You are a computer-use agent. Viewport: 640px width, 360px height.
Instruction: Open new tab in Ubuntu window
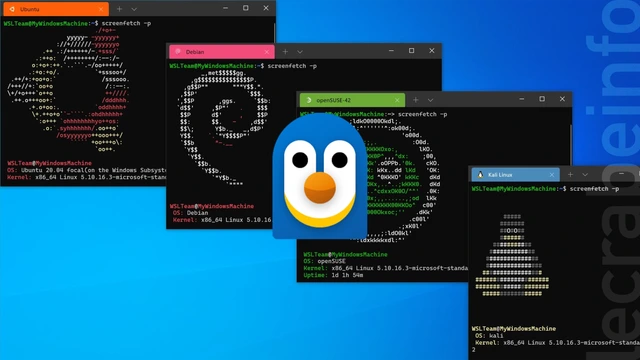(x=119, y=9)
